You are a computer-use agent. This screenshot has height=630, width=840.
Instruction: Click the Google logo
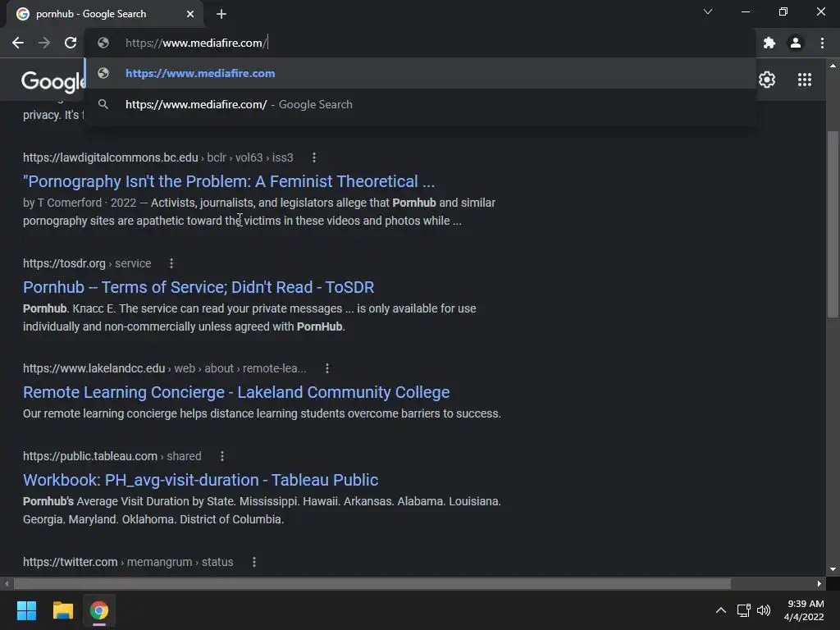click(x=53, y=81)
